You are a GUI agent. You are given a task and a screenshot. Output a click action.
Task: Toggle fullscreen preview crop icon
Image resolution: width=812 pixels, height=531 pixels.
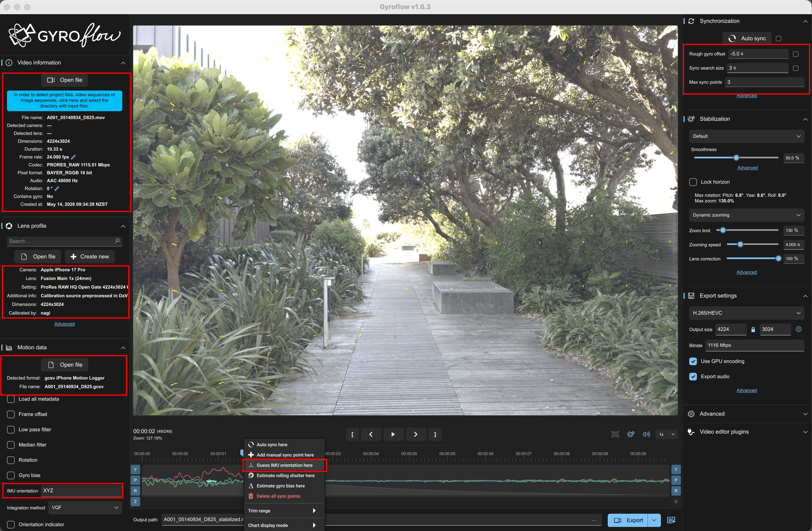(x=615, y=434)
